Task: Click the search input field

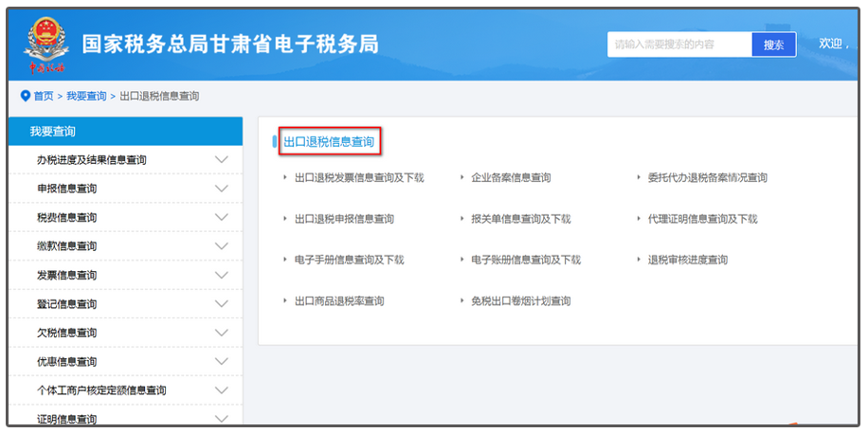Action: click(x=679, y=45)
